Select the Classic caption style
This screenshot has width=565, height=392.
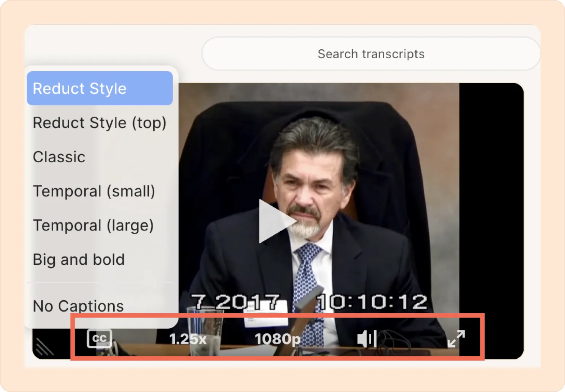tap(59, 157)
